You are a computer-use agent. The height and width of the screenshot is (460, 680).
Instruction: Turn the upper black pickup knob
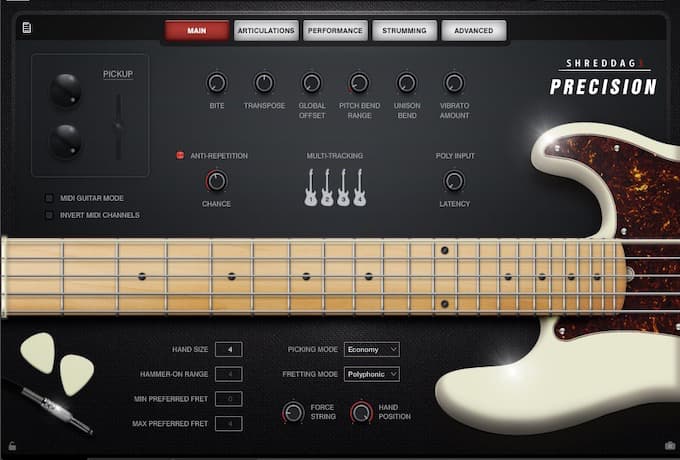pos(65,90)
